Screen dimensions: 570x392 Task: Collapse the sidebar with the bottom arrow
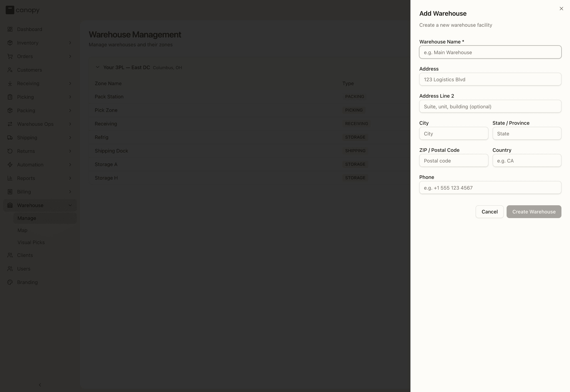pyautogui.click(x=40, y=385)
